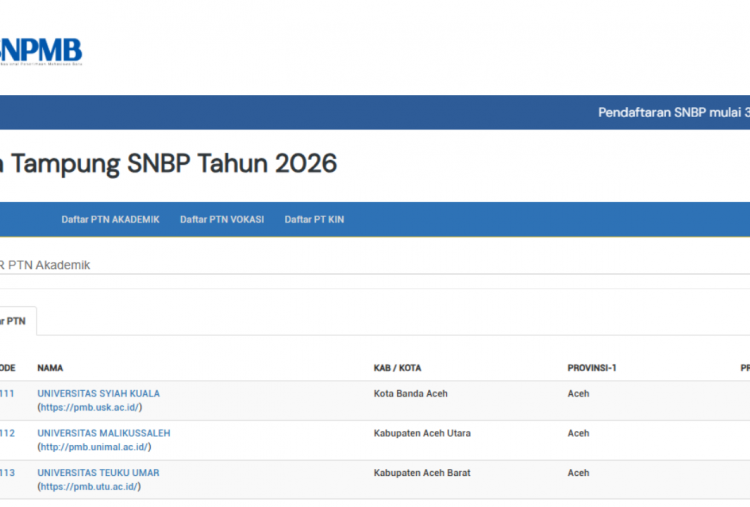Click code 112 in the table
The width and height of the screenshot is (750, 507).
(x=7, y=433)
